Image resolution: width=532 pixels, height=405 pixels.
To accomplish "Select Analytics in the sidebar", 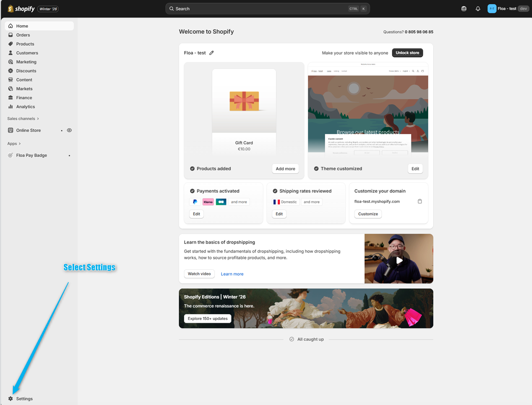I will click(x=39, y=107).
